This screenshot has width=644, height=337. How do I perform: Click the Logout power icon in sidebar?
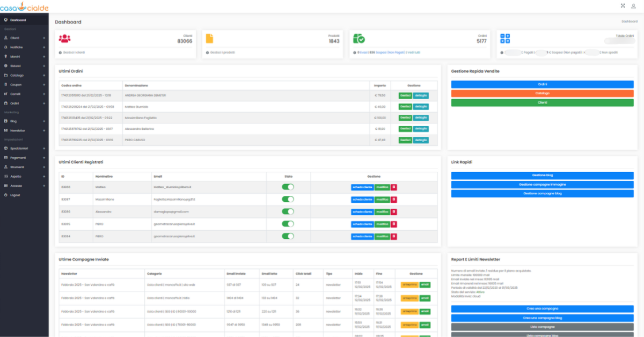[x=5, y=195]
